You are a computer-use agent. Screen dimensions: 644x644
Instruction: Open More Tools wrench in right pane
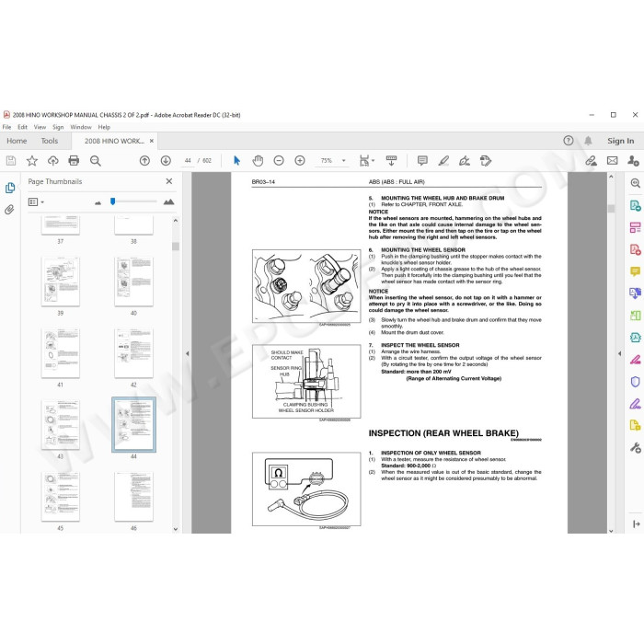pyautogui.click(x=635, y=447)
